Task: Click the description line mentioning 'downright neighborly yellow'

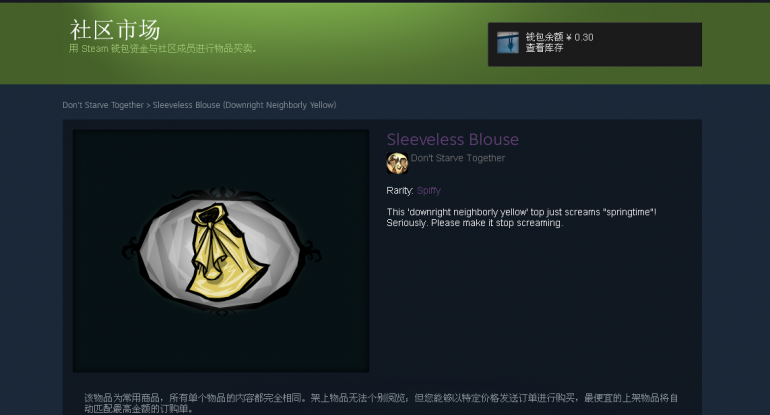Action: click(522, 212)
